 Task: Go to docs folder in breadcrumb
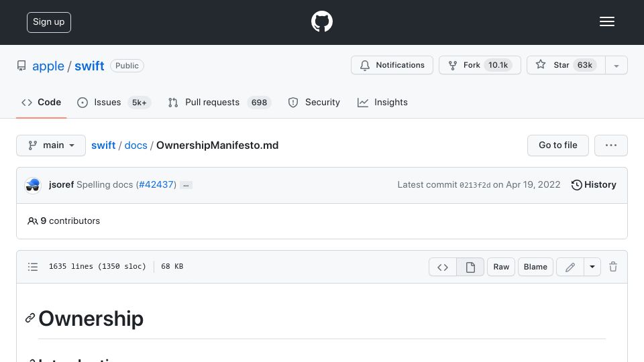click(x=136, y=145)
